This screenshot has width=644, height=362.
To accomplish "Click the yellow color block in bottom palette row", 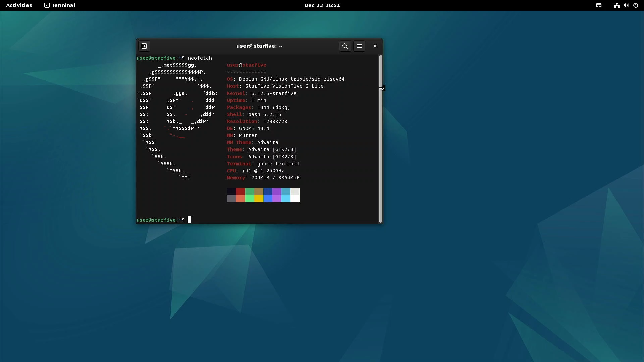I will pos(259,199).
